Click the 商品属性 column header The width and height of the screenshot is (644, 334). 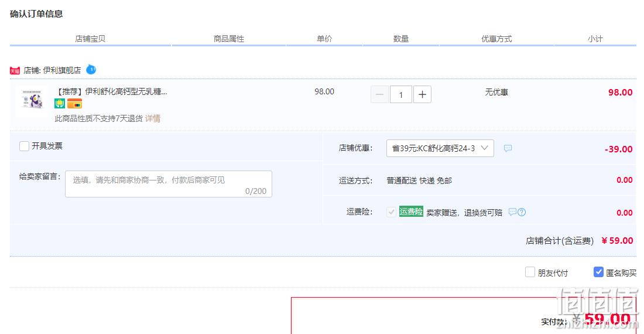pyautogui.click(x=229, y=39)
